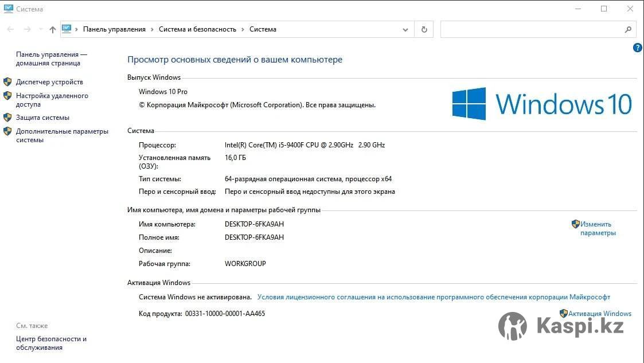Screen dimensions: 644x363
Task: Click the 'Windows 10 Pro' edition text
Action: [163, 92]
